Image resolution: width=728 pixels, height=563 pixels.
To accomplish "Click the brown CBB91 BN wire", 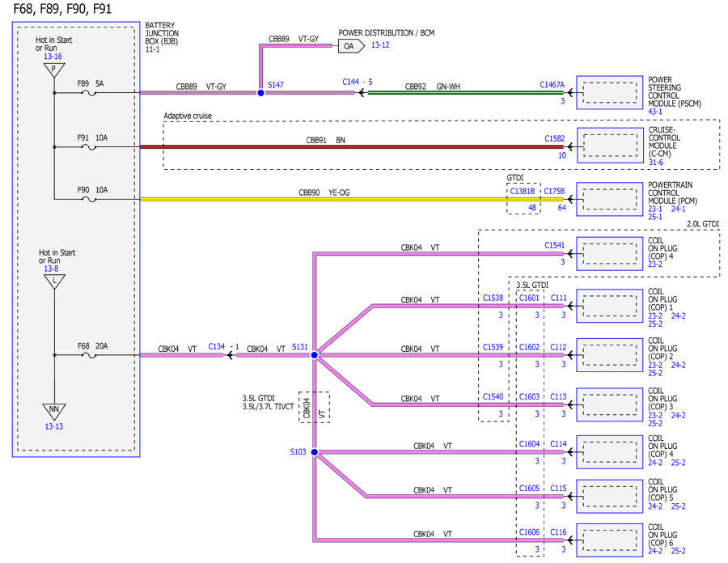I will pyautogui.click(x=352, y=146).
